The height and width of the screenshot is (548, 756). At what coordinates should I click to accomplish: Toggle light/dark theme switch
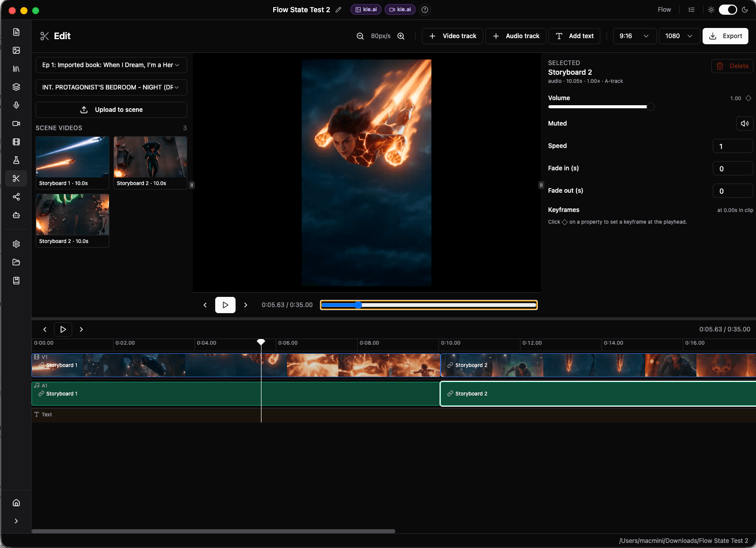pos(728,10)
